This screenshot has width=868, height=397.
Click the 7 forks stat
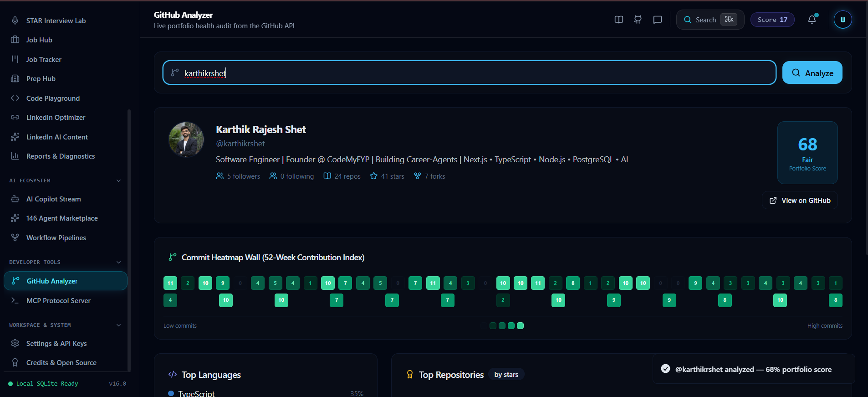pos(429,176)
